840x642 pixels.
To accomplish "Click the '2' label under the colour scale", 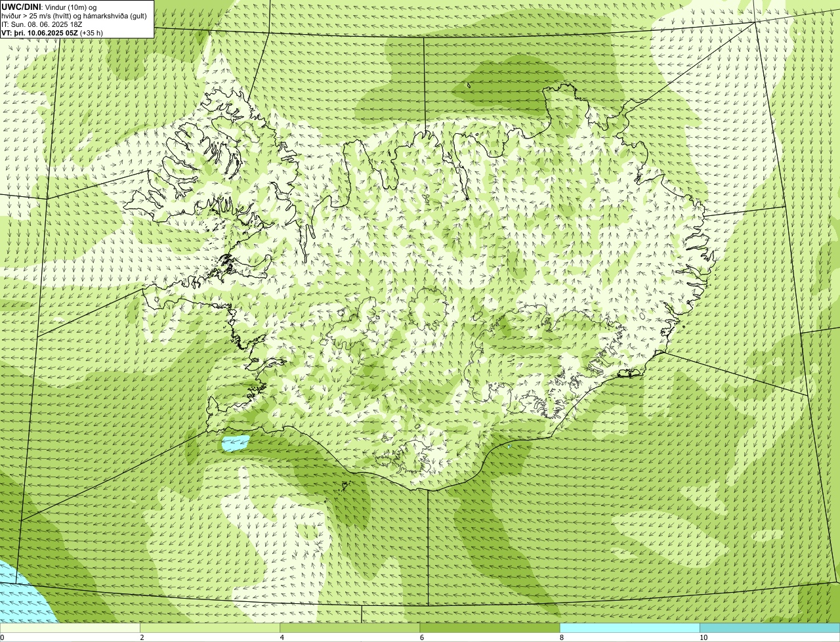I will (142, 637).
